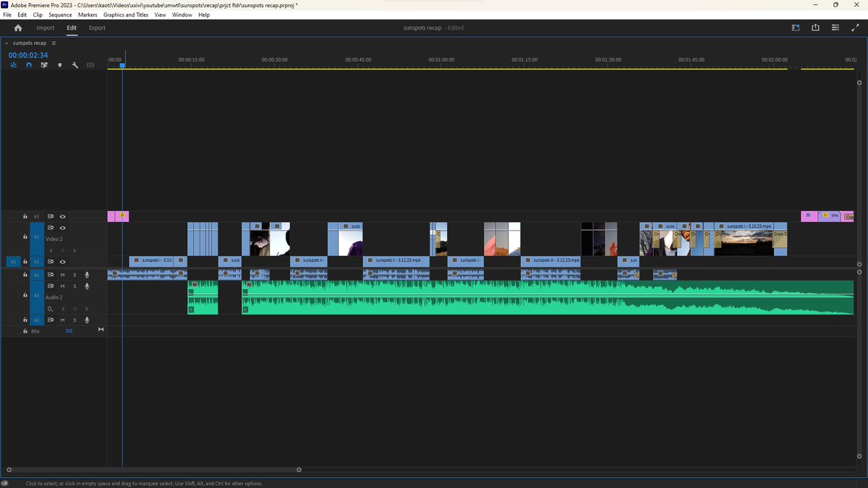Open the workspaces icon in header bar
This screenshot has width=868, height=488.
point(796,28)
